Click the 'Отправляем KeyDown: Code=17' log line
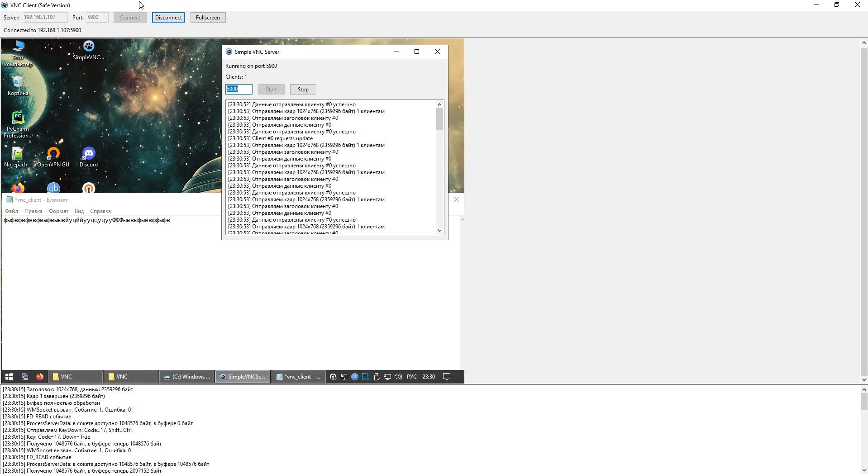The height and width of the screenshot is (474, 868). pyautogui.click(x=67, y=430)
